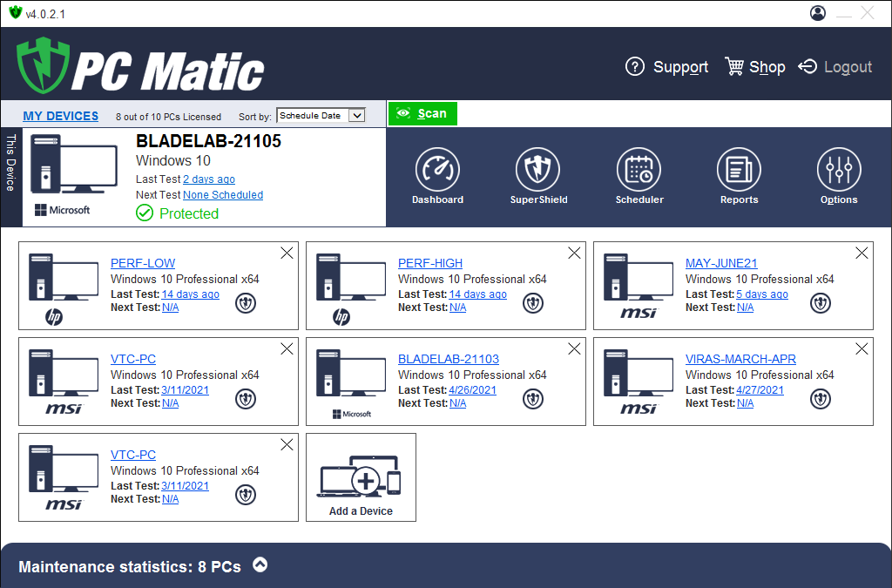Open the Options sliders icon

pyautogui.click(x=839, y=170)
